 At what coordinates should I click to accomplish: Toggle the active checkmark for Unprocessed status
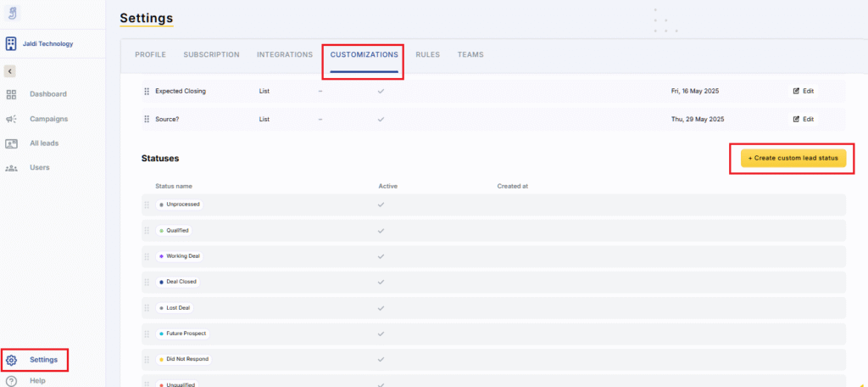pos(381,205)
